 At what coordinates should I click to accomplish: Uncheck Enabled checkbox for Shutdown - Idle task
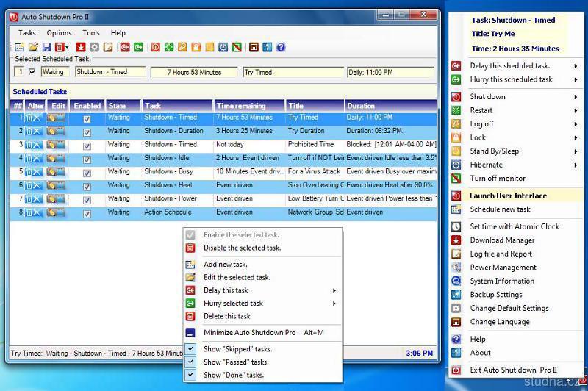tap(87, 159)
